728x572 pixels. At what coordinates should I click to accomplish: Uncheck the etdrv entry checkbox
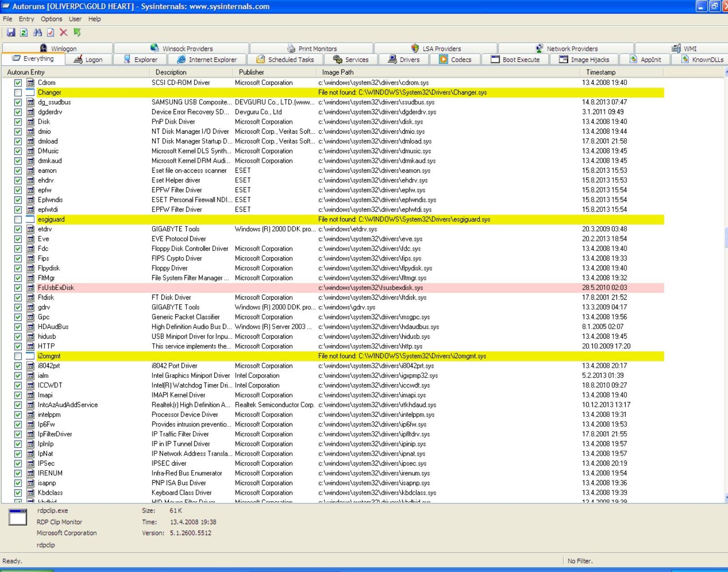18,229
